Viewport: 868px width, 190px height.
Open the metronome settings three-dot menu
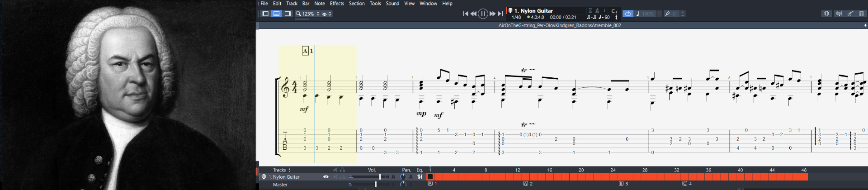coord(604,10)
